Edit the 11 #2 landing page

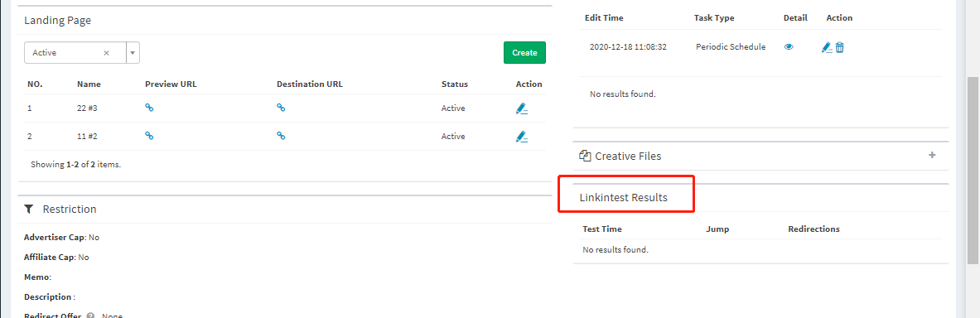click(522, 136)
